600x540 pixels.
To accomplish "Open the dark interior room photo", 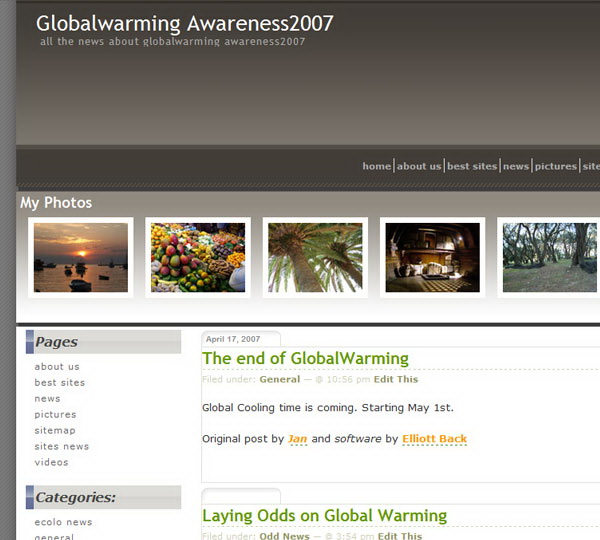I will [x=432, y=257].
